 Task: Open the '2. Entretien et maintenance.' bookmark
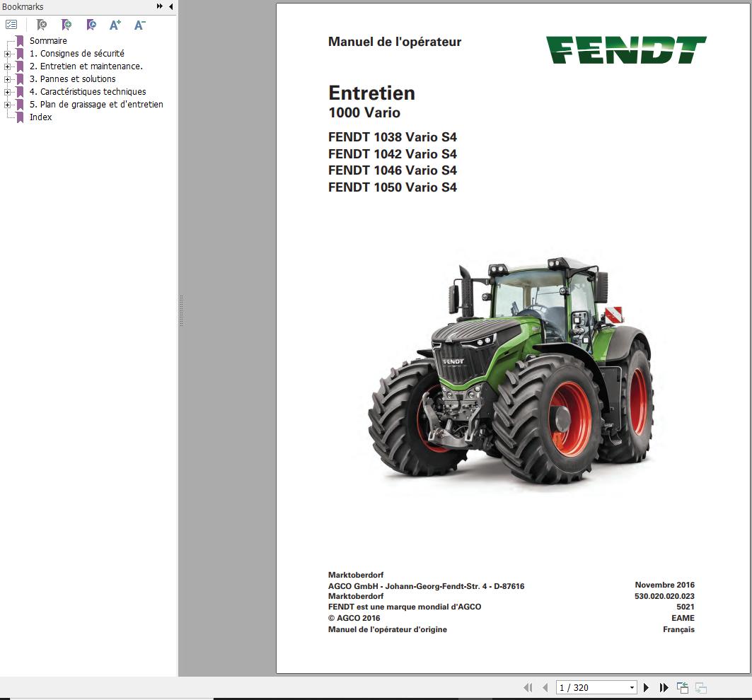coord(86,66)
